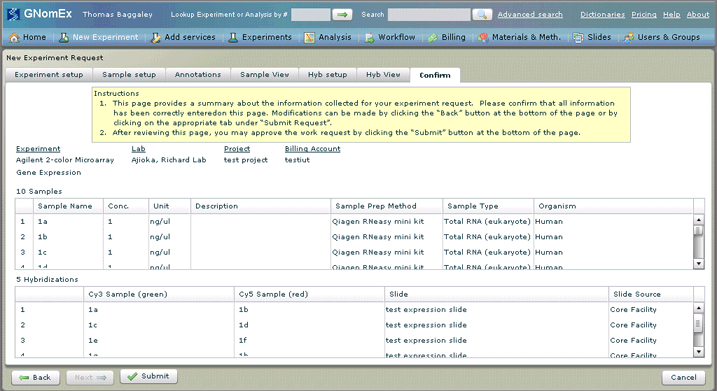This screenshot has height=391, width=717.
Task: Click the Sample Type column header
Action: [x=488, y=206]
